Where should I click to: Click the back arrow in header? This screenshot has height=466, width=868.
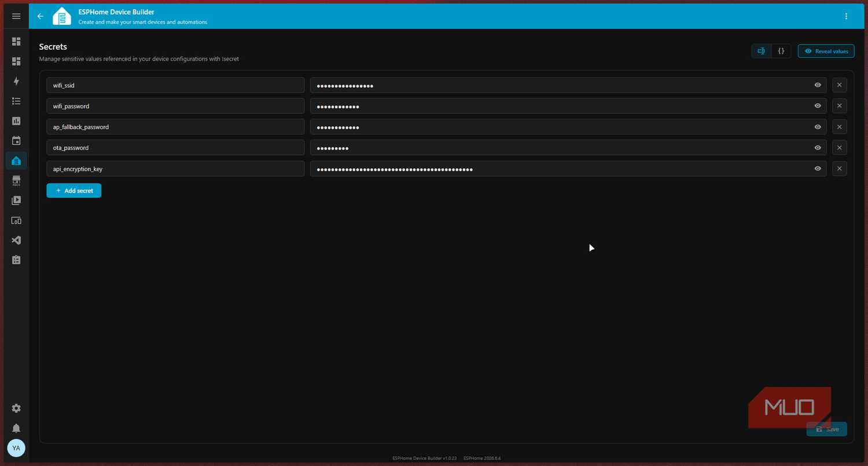(41, 16)
